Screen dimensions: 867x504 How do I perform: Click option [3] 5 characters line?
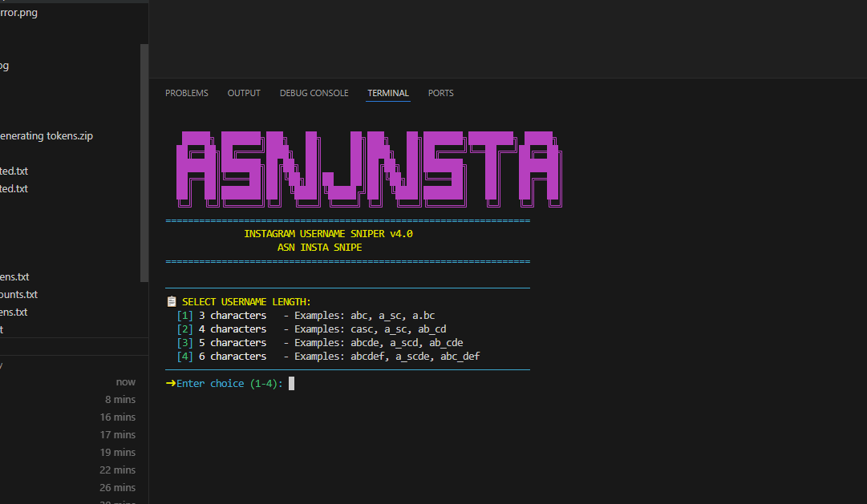point(319,343)
